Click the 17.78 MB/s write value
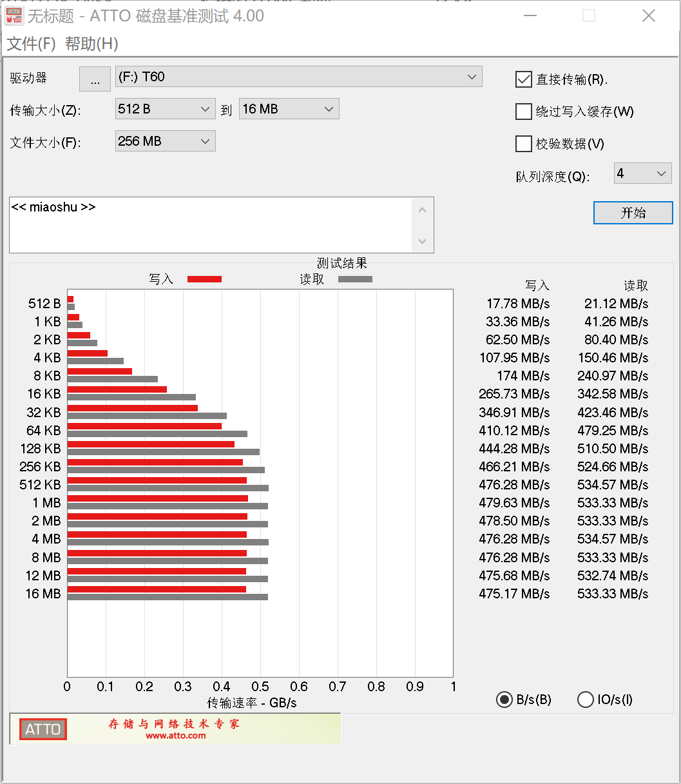 click(x=518, y=304)
